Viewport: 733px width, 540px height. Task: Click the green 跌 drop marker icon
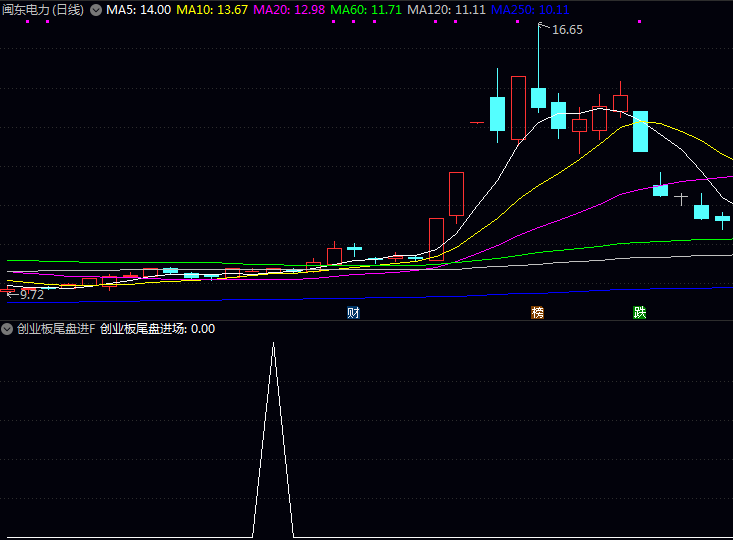coord(639,312)
